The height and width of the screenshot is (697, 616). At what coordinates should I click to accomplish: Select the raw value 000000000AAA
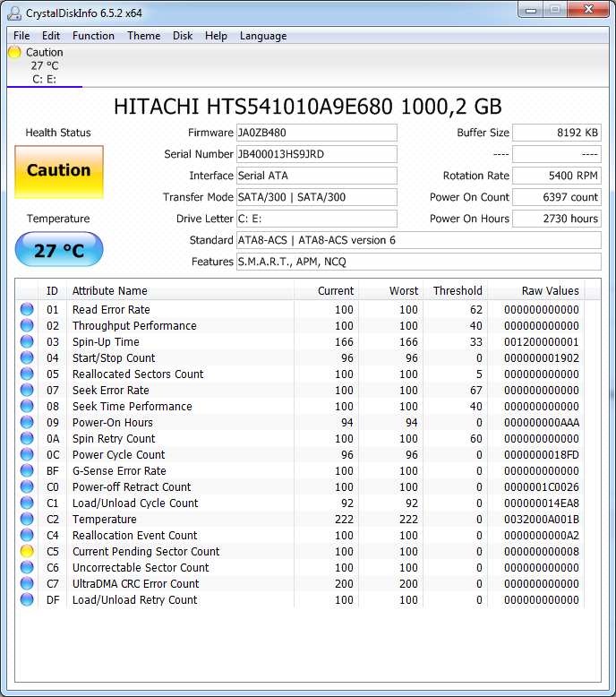pyautogui.click(x=542, y=422)
